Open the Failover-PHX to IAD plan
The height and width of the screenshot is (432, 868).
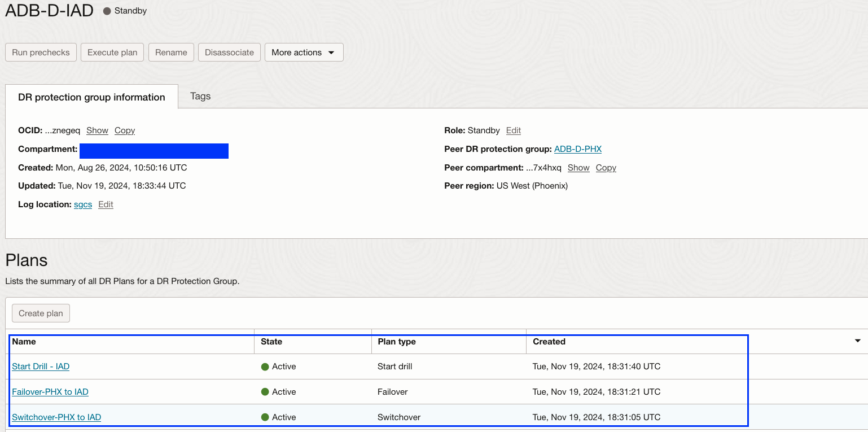click(50, 392)
